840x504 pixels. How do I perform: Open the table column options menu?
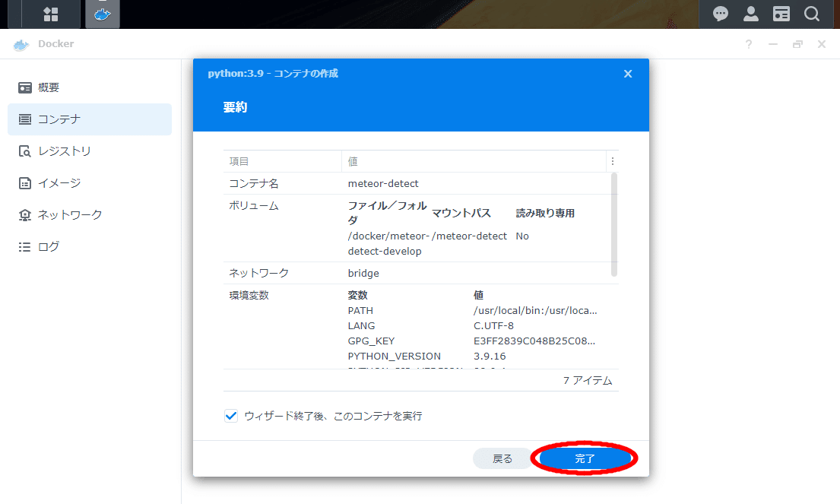click(612, 161)
